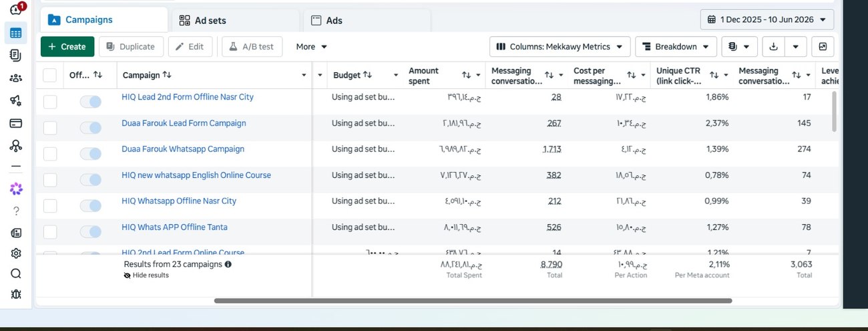The image size is (868, 331).
Task: Toggle HIQ Lead 2nd Form Offline Nasr City switch
Action: (x=90, y=102)
